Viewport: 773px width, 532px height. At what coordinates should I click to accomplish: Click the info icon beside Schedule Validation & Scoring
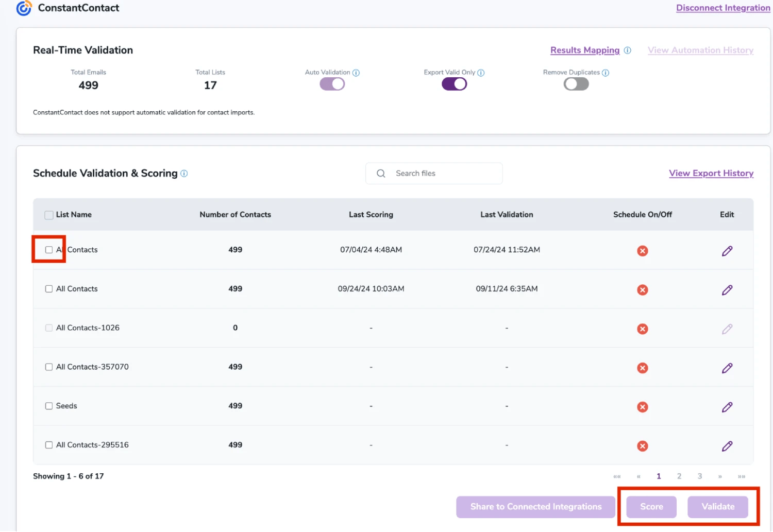tap(184, 174)
